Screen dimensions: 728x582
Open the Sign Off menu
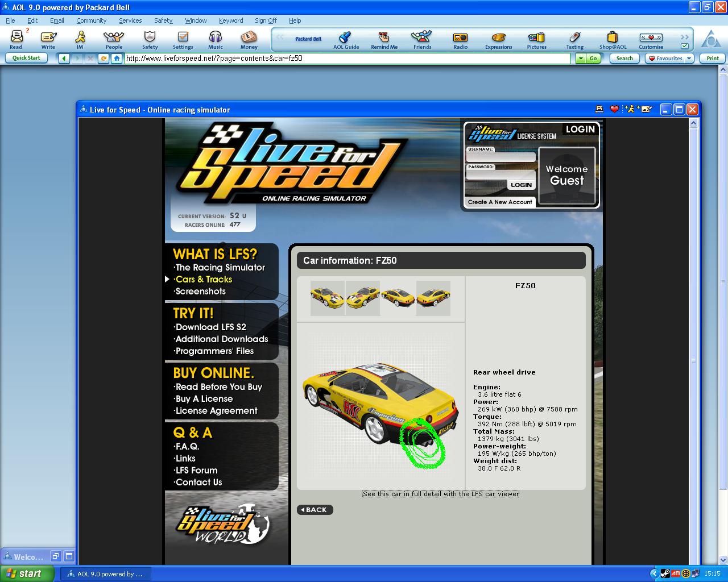point(266,20)
